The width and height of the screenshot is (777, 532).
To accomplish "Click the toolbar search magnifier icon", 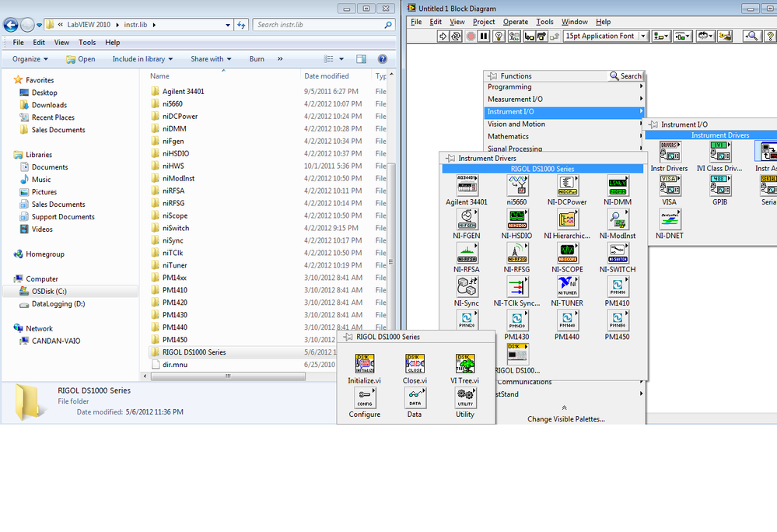I will click(x=752, y=36).
